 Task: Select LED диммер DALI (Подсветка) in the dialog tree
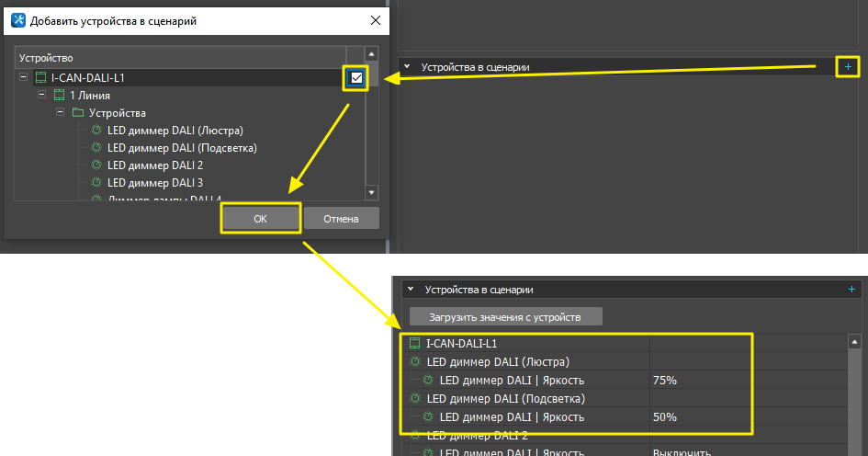point(181,148)
